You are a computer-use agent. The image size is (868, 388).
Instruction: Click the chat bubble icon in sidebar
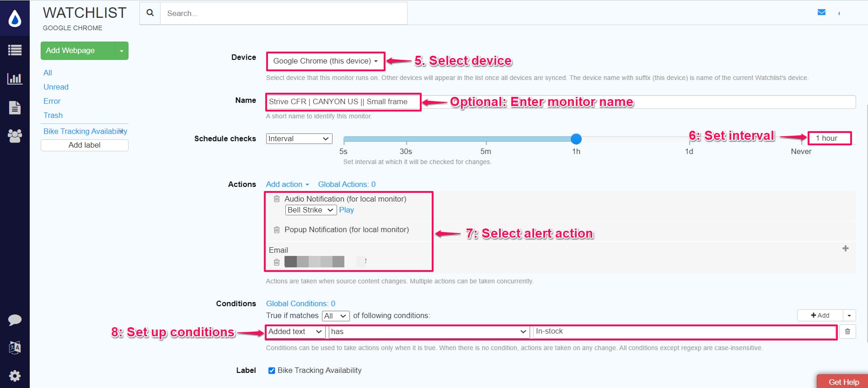click(x=15, y=320)
